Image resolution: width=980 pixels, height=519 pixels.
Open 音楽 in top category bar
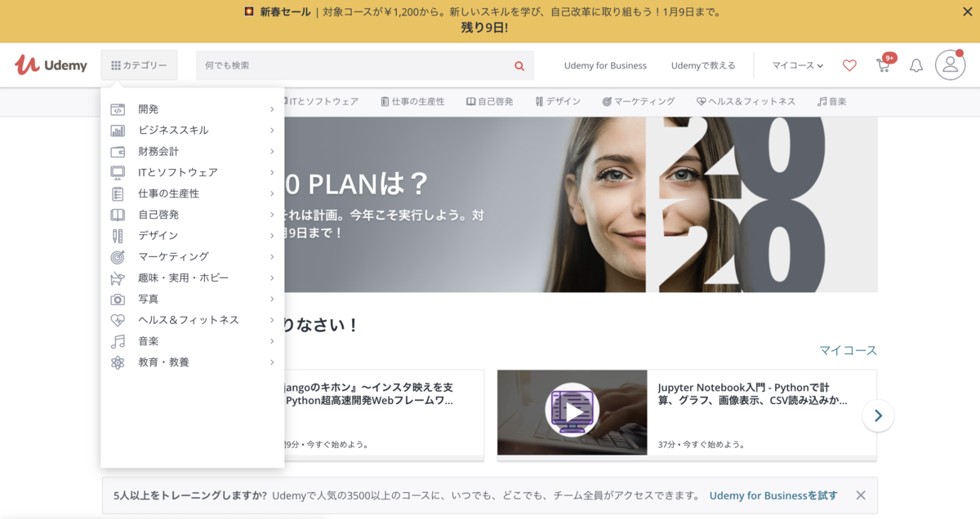click(x=831, y=102)
